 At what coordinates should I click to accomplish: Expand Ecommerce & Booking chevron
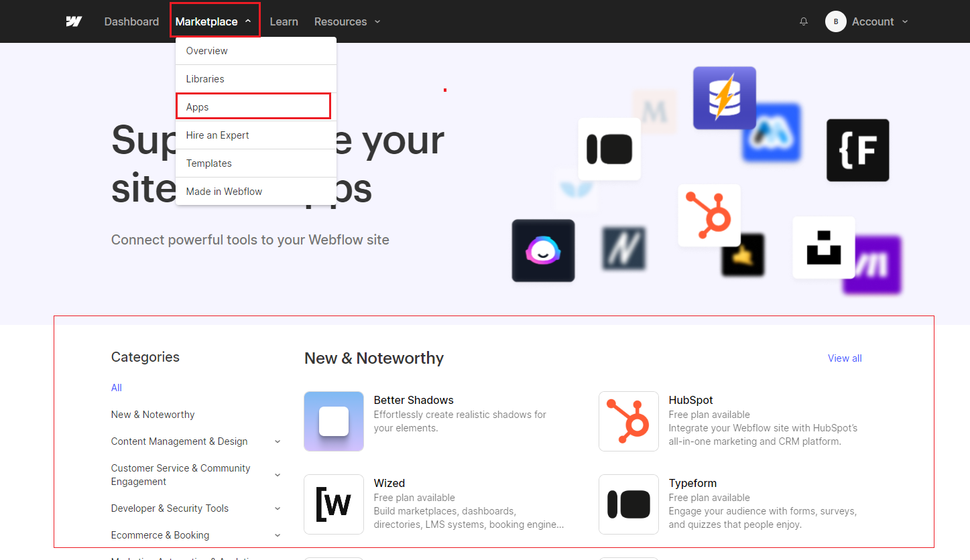(278, 535)
